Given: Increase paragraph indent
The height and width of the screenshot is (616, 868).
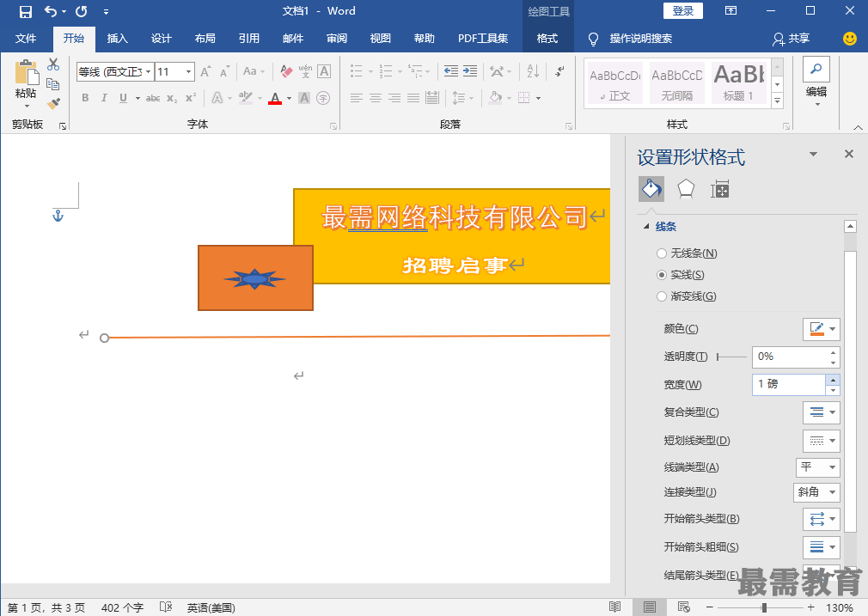Looking at the screenshot, I should click(470, 70).
